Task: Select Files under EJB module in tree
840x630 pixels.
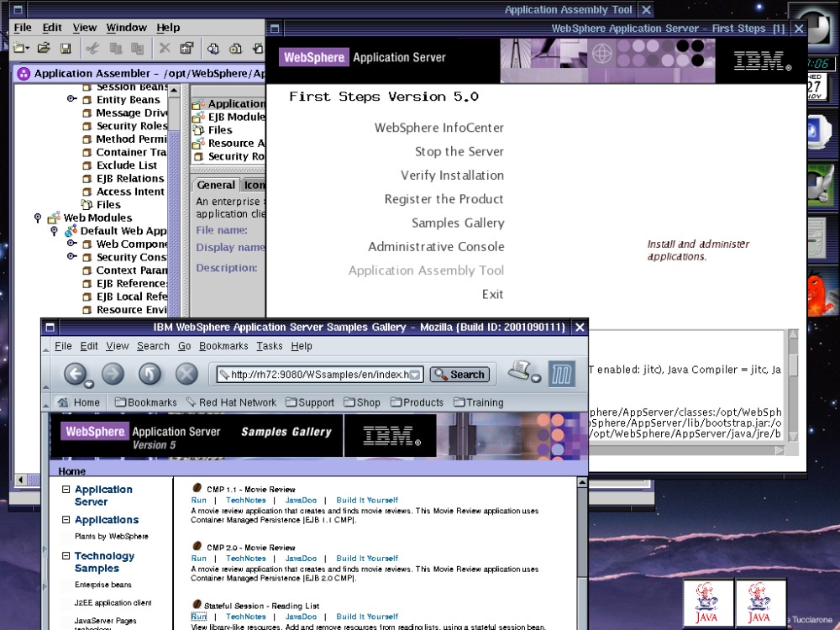Action: pos(108,205)
